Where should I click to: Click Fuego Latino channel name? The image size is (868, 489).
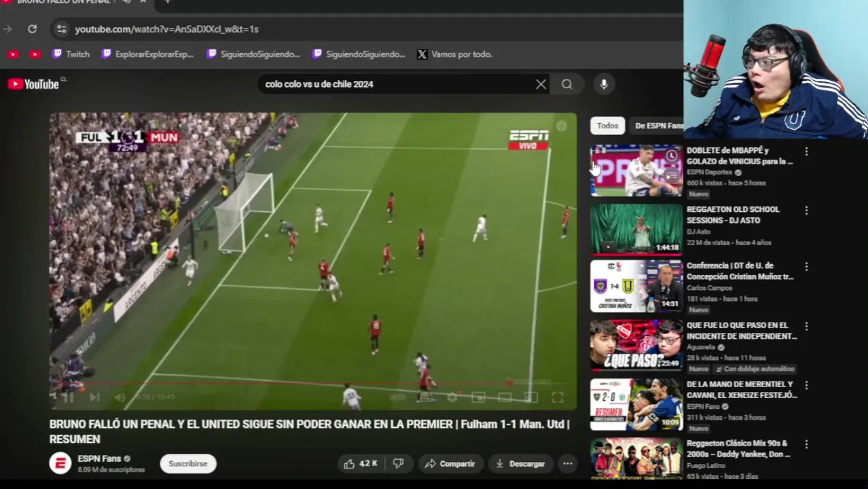coord(706,465)
